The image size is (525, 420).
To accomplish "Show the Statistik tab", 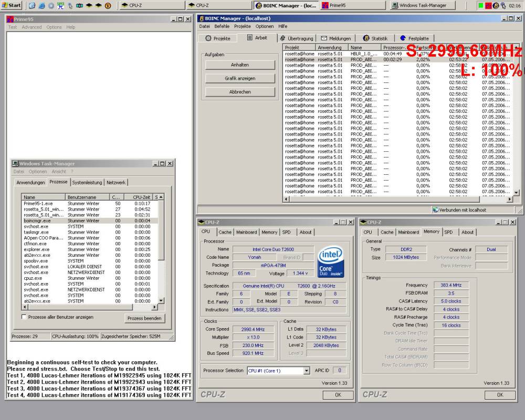I will click(x=375, y=38).
